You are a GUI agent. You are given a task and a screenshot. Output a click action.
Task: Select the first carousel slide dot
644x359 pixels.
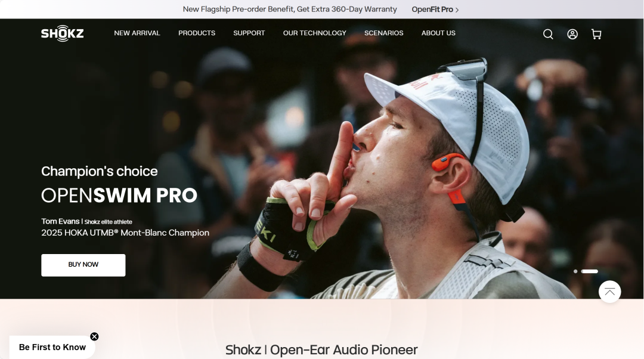pos(575,271)
